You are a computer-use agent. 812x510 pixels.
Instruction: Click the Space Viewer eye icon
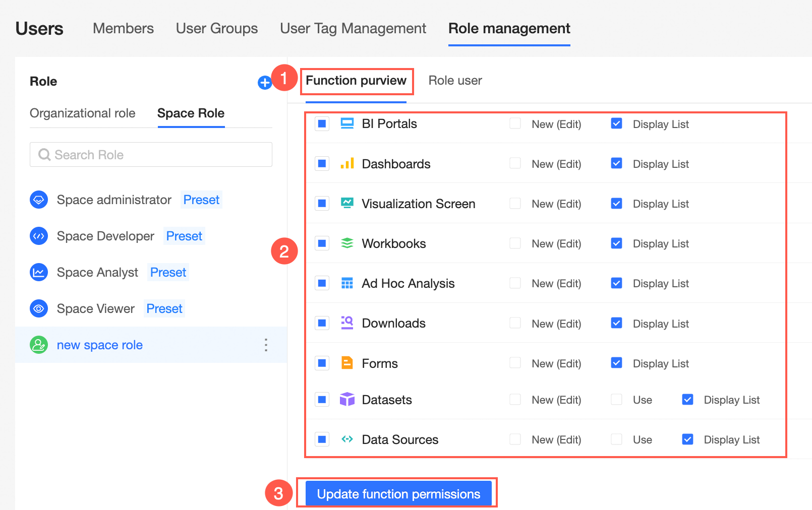click(39, 308)
